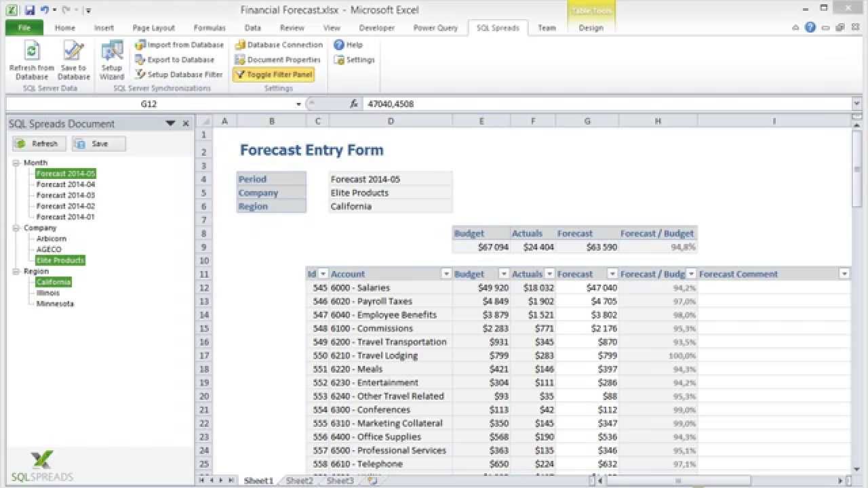This screenshot has width=868, height=488.
Task: Click the horizontal scrollbar thumb
Action: pos(678,481)
